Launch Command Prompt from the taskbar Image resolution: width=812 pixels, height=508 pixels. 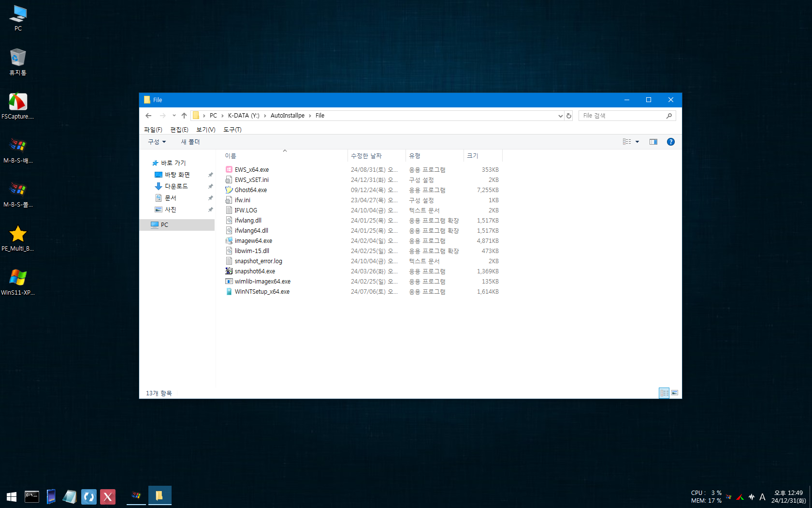32,497
